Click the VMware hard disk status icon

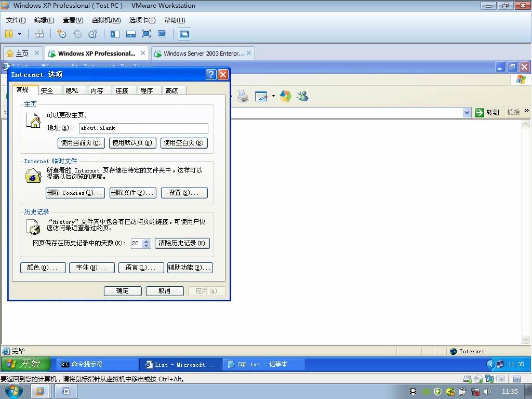tap(468, 379)
